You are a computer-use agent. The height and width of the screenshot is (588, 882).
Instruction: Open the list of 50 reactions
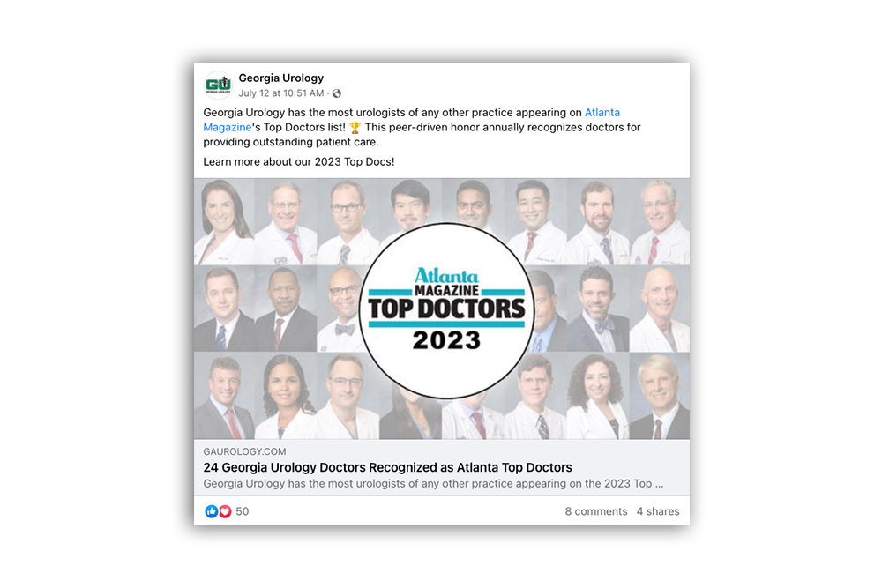click(x=243, y=511)
